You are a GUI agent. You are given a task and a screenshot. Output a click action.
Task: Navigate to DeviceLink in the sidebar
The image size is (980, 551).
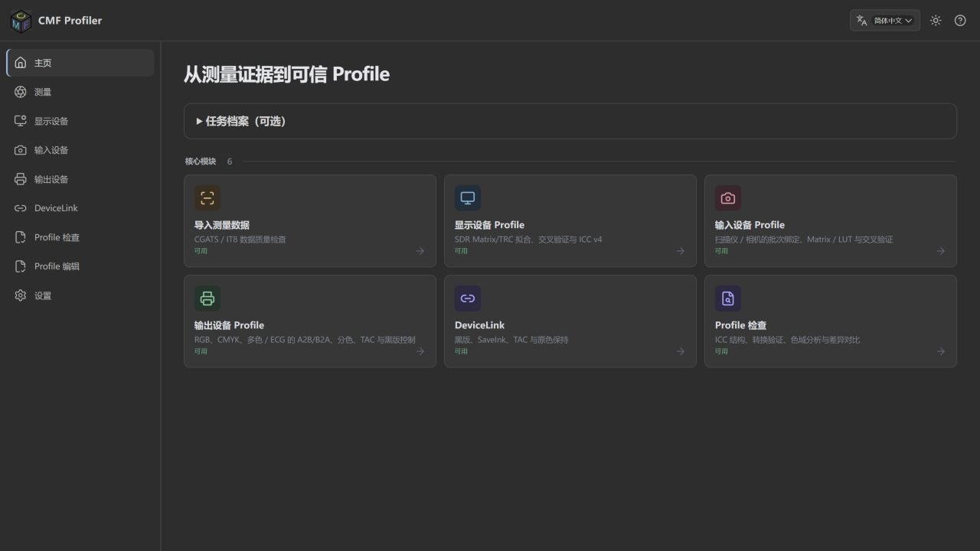[80, 208]
